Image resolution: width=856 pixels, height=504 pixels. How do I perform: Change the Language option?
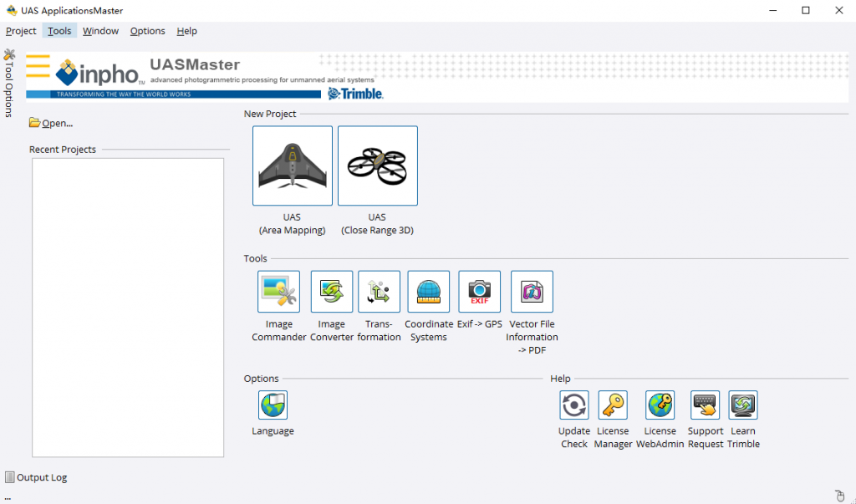[273, 405]
